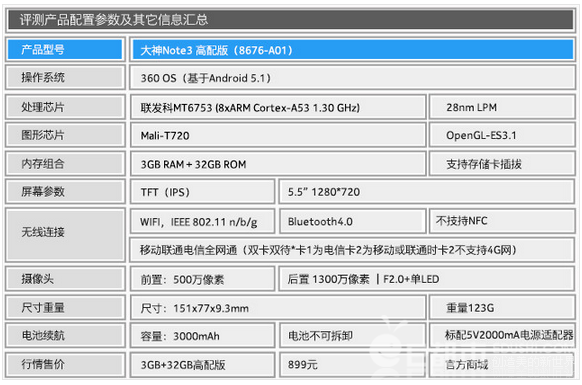Select the 'Bluetooth4.0' cell

pos(352,222)
